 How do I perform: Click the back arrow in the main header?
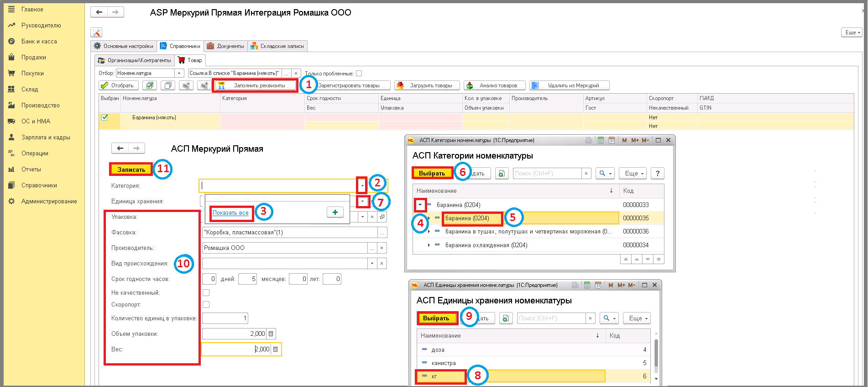pyautogui.click(x=99, y=12)
